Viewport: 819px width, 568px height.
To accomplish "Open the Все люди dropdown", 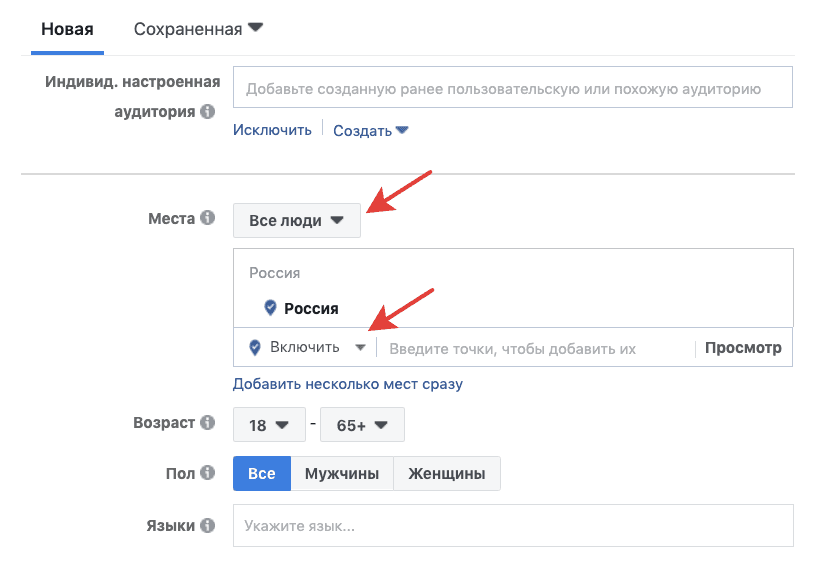I will (297, 221).
